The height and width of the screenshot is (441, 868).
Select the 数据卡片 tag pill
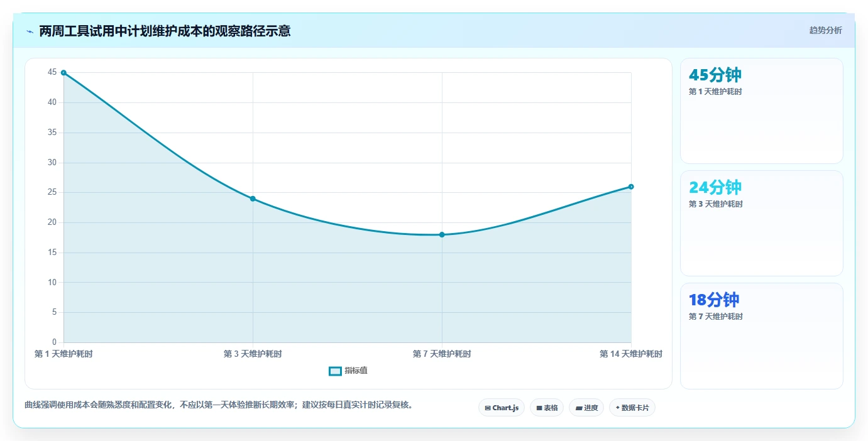[x=632, y=408]
